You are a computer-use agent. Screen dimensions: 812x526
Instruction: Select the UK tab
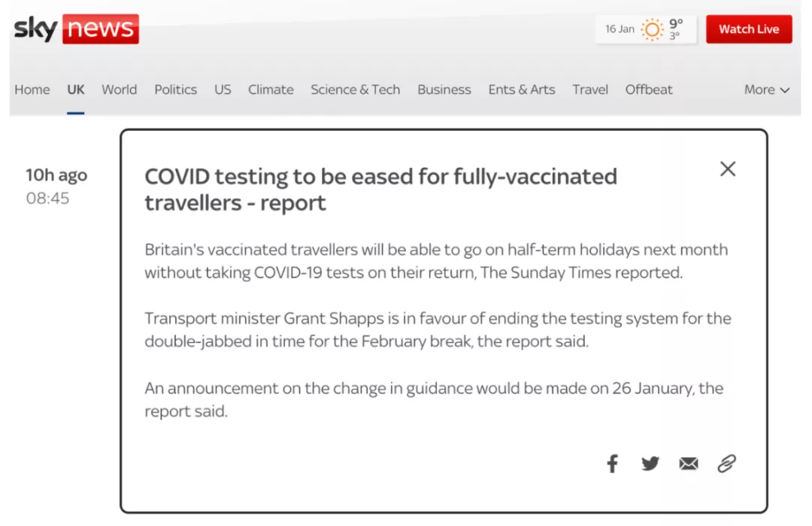[76, 90]
